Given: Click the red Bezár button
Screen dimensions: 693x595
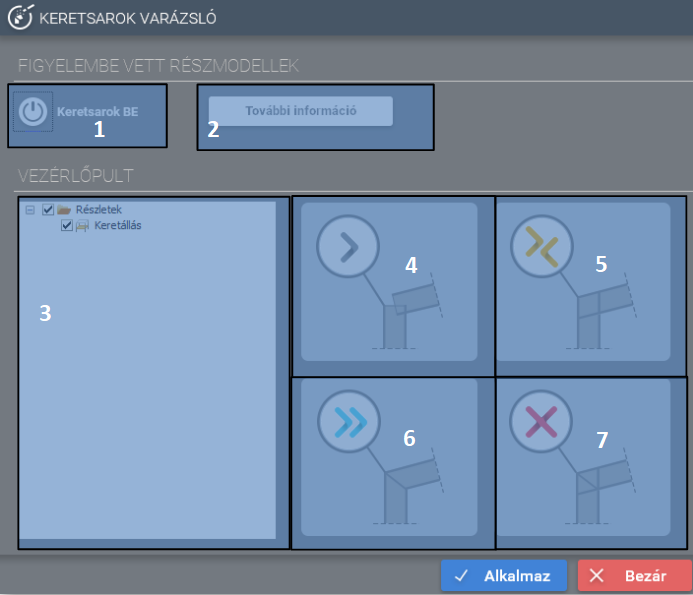Looking at the screenshot, I should [x=635, y=576].
